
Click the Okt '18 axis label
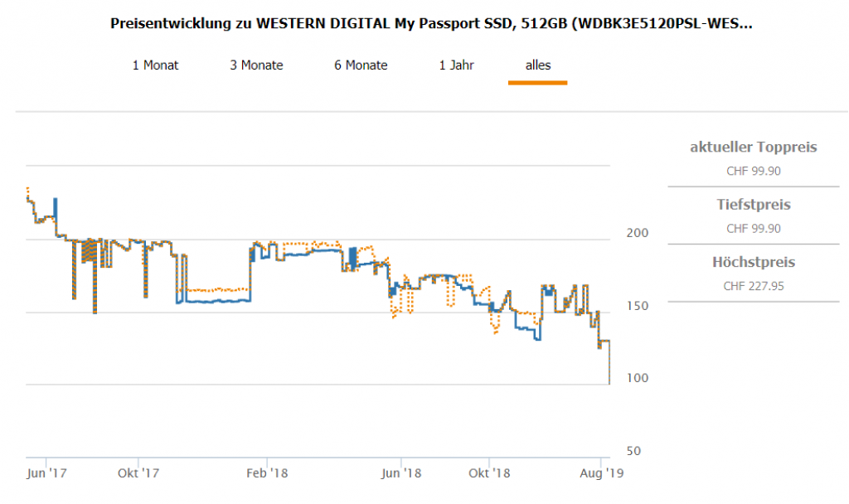(489, 472)
